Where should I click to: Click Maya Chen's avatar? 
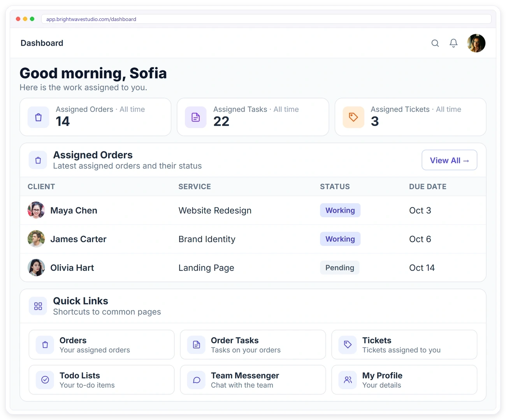[x=36, y=210]
